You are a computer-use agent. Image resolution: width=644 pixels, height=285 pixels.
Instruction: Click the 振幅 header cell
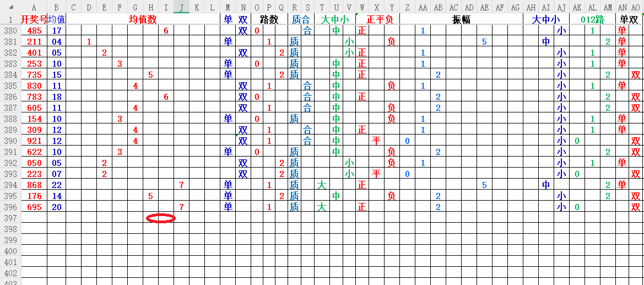[461, 19]
